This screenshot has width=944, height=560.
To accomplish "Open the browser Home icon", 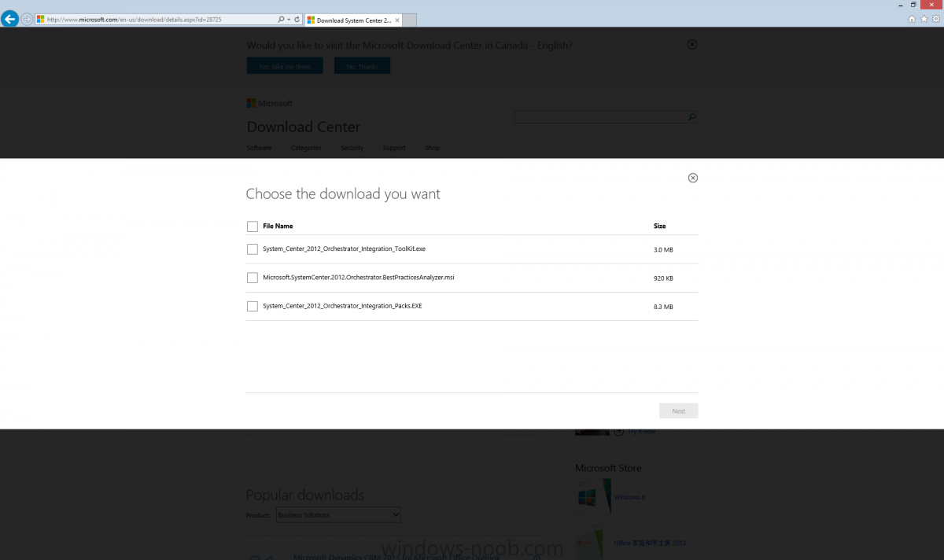I will pyautogui.click(x=912, y=20).
